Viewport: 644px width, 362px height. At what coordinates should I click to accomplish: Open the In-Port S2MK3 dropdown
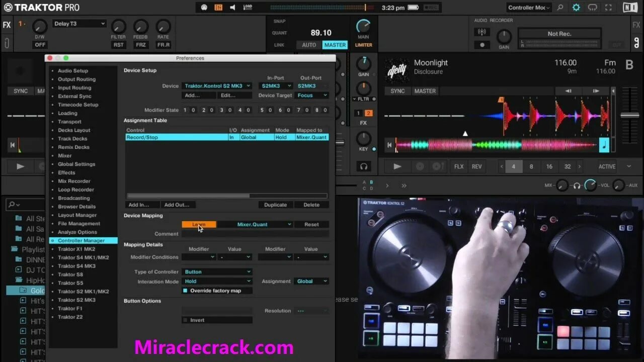tap(276, 86)
